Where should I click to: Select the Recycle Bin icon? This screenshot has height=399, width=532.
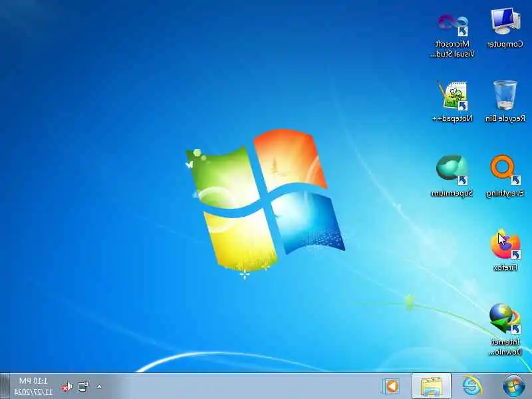click(505, 101)
